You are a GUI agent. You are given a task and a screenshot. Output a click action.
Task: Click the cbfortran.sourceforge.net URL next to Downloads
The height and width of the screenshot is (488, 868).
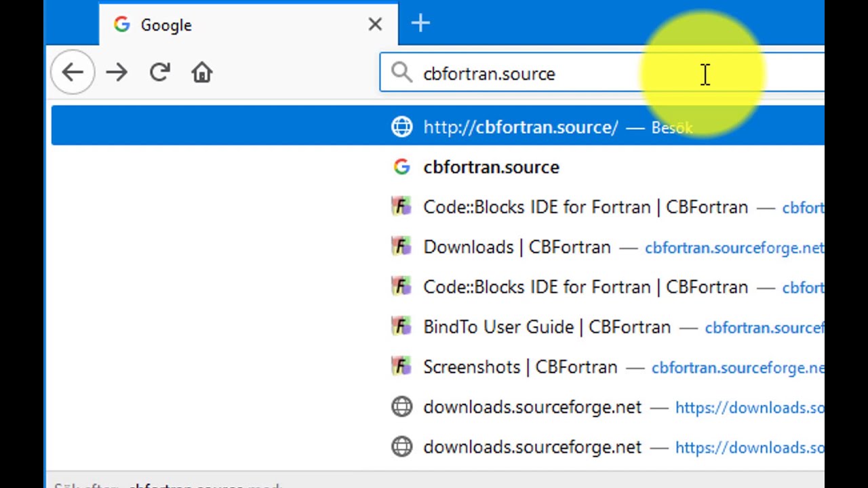734,248
